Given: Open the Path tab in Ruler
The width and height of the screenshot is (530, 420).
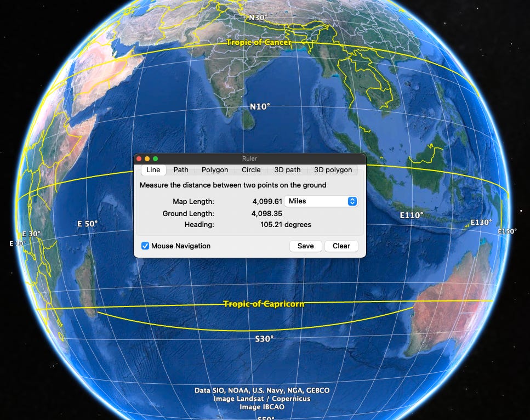Looking at the screenshot, I should (x=181, y=170).
